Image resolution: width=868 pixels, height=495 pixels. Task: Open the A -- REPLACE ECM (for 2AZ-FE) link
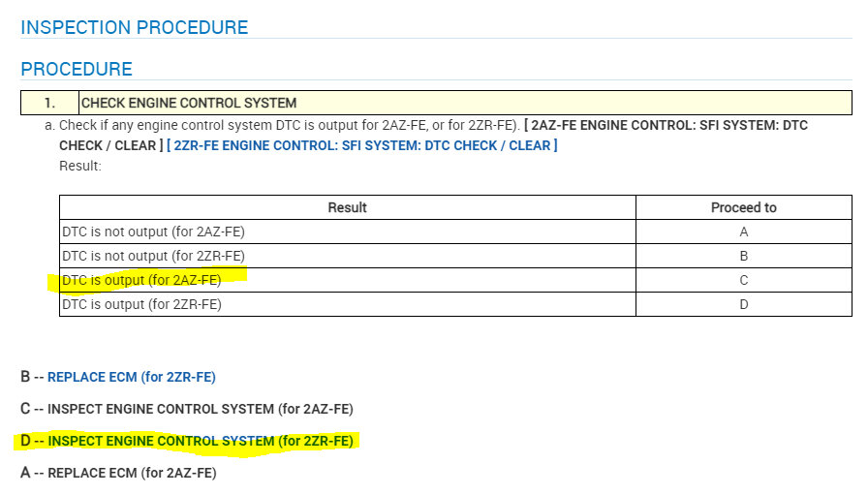[x=131, y=473]
